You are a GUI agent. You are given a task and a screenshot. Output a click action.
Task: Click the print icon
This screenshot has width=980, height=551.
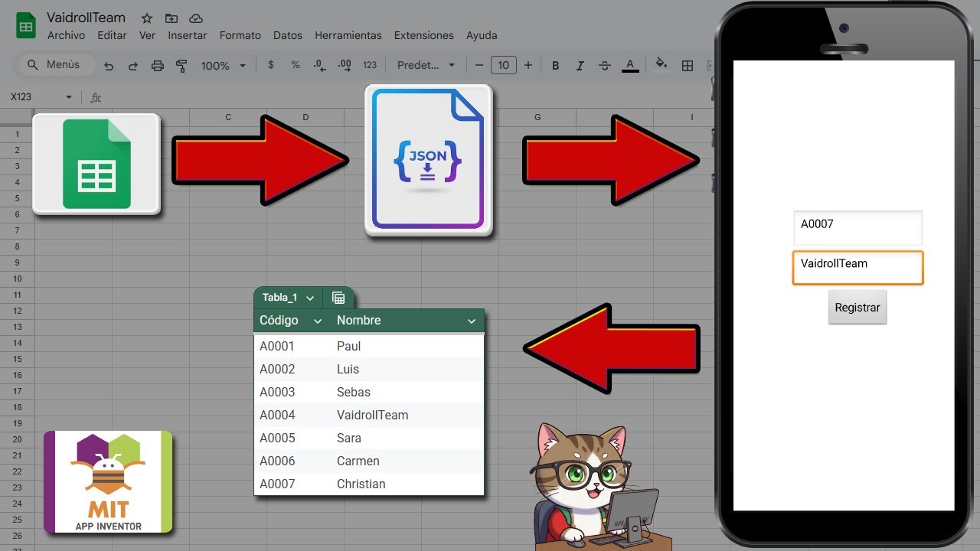click(158, 66)
